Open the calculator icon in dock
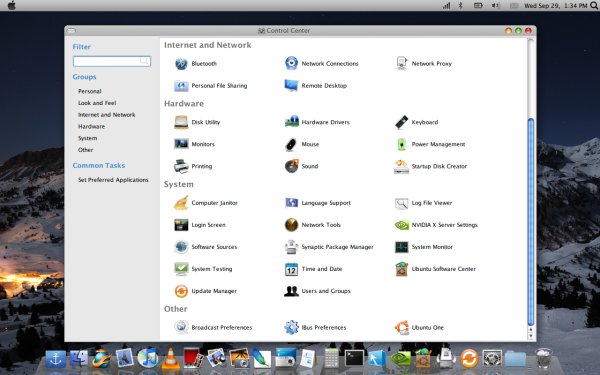Screen dimensions: 600x375 331,358
